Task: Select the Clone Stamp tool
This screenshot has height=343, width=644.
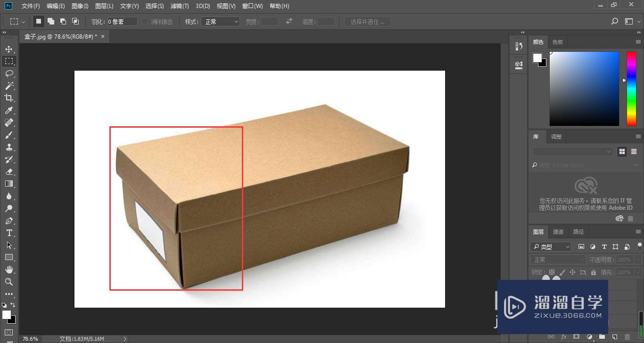Action: coord(9,147)
